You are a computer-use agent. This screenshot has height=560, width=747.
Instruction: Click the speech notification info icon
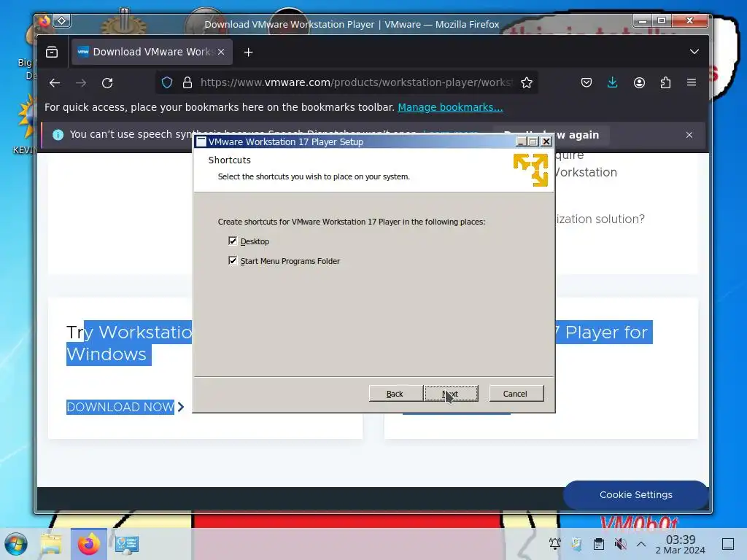(x=58, y=135)
